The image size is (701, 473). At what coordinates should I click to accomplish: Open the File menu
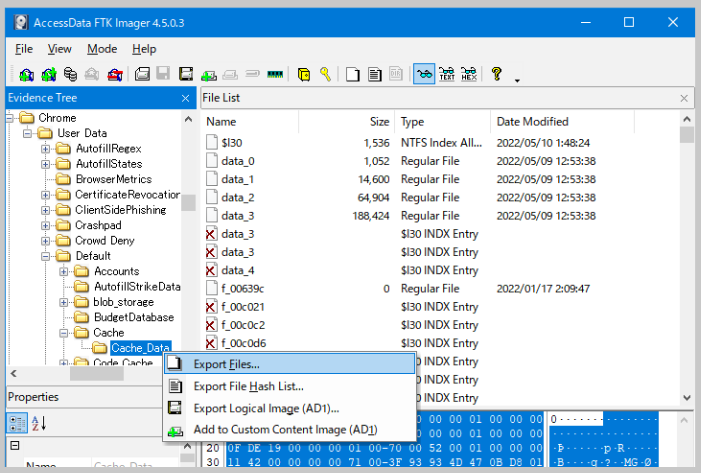tap(24, 49)
